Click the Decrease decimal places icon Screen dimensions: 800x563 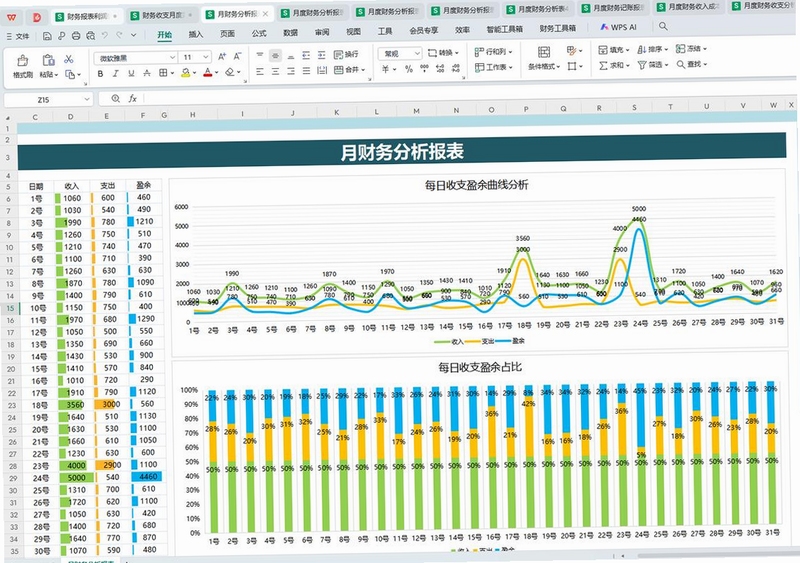tap(456, 68)
